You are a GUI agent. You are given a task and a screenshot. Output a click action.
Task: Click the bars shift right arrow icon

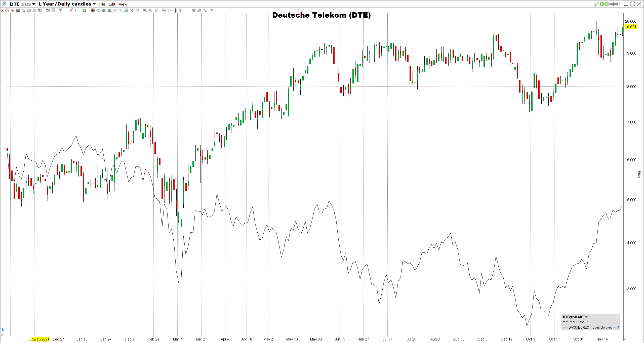(164, 10)
